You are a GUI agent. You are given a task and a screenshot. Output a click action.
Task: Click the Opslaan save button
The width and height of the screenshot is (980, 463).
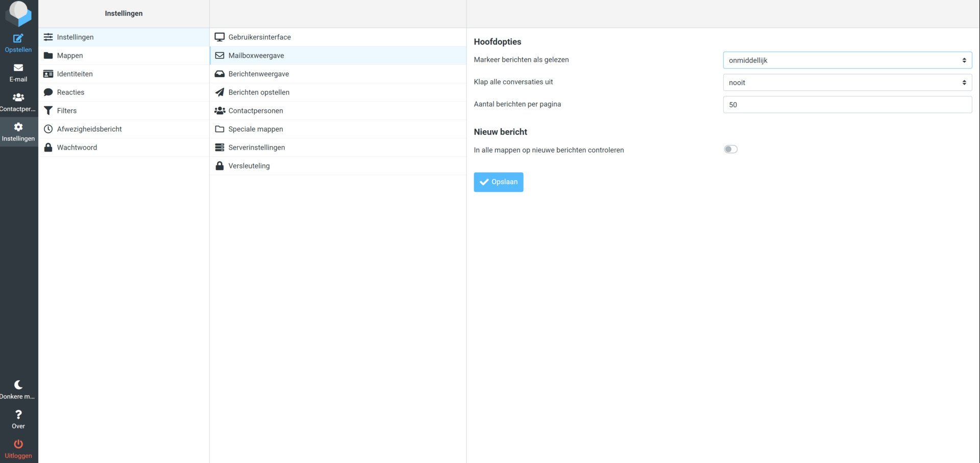[498, 182]
